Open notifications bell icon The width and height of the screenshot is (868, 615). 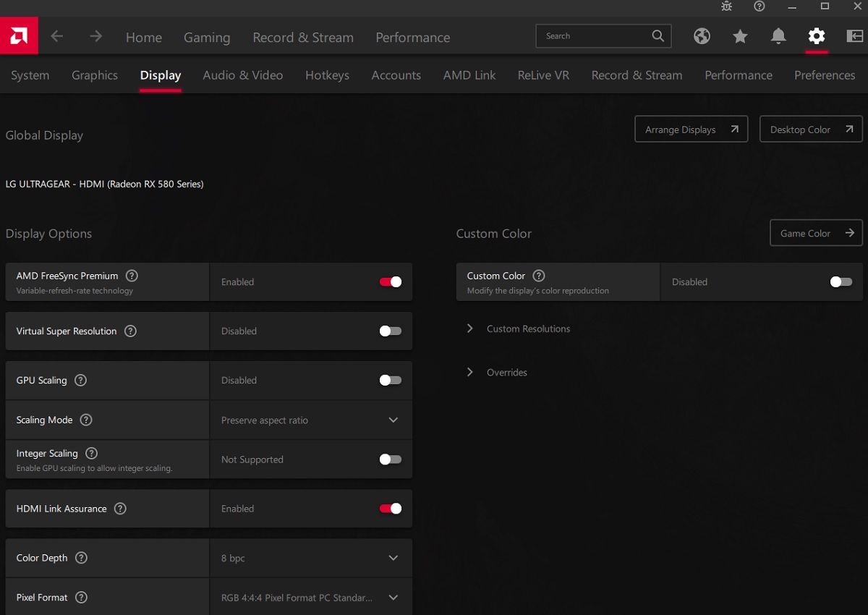point(778,36)
